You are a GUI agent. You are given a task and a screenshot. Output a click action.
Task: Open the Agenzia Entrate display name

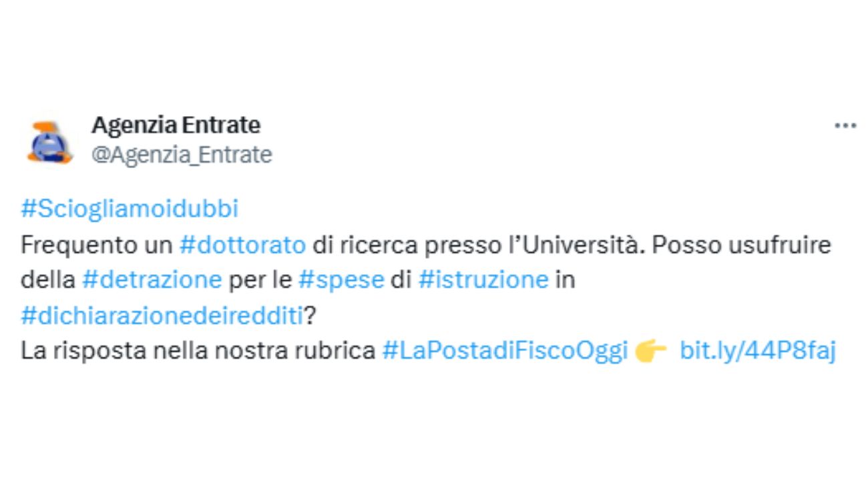pyautogui.click(x=176, y=125)
